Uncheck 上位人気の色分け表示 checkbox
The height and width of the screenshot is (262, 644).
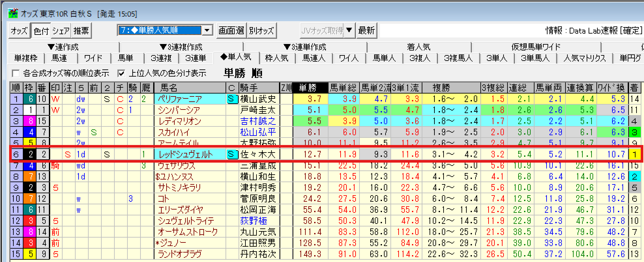[x=121, y=73]
